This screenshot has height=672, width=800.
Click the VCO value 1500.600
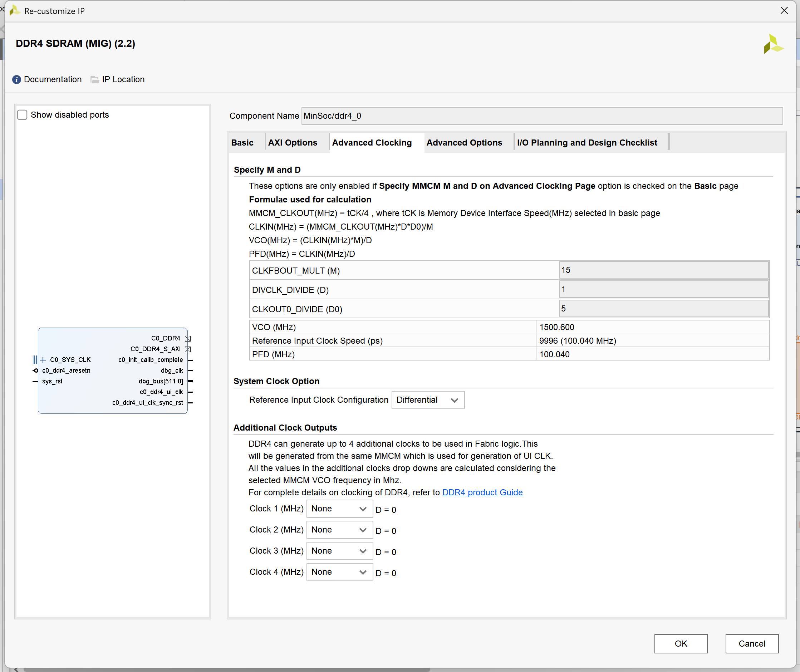tap(557, 327)
